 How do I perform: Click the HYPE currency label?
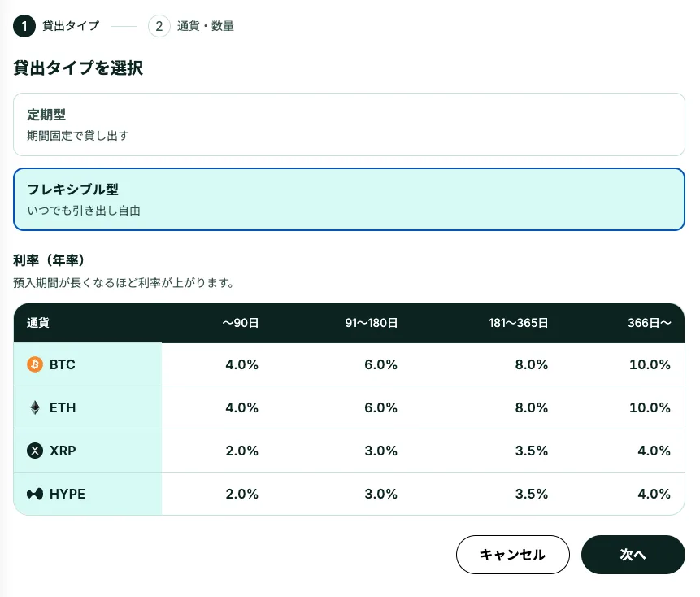[x=67, y=494]
